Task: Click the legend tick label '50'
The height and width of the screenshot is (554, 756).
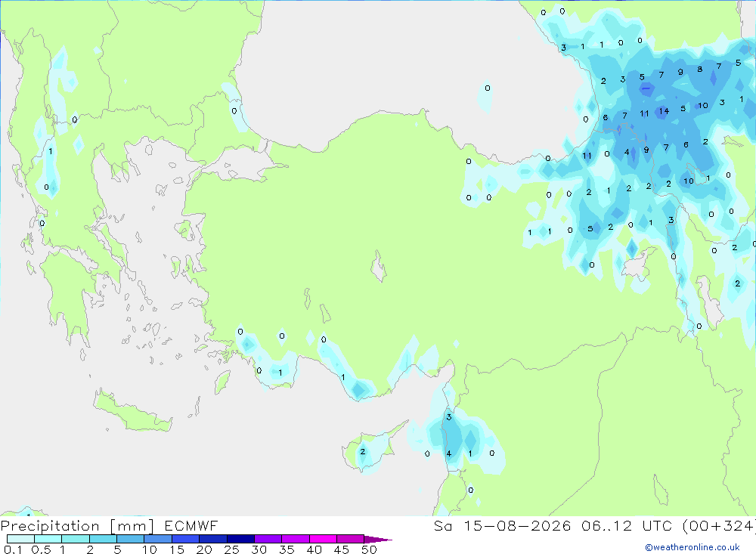Action: [x=369, y=549]
